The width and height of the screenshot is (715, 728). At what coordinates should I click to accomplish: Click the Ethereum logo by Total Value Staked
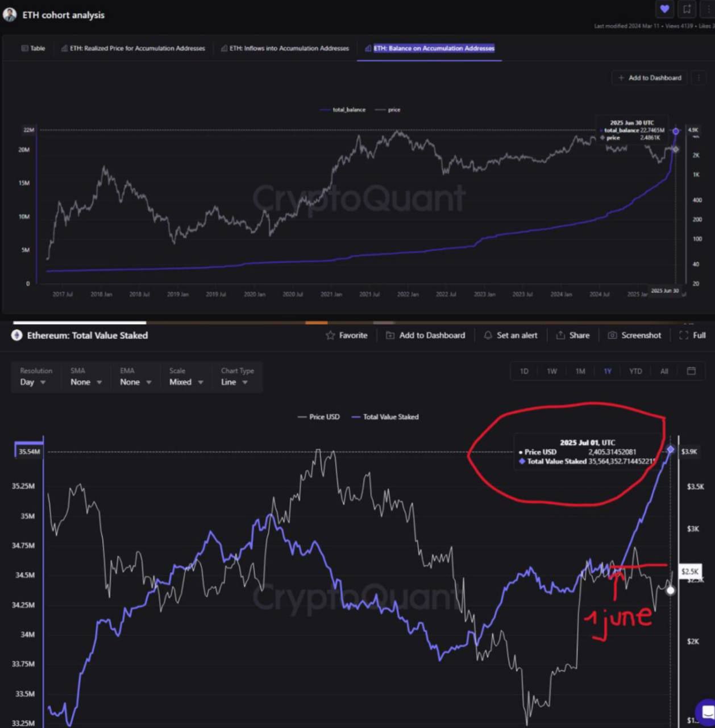(17, 336)
